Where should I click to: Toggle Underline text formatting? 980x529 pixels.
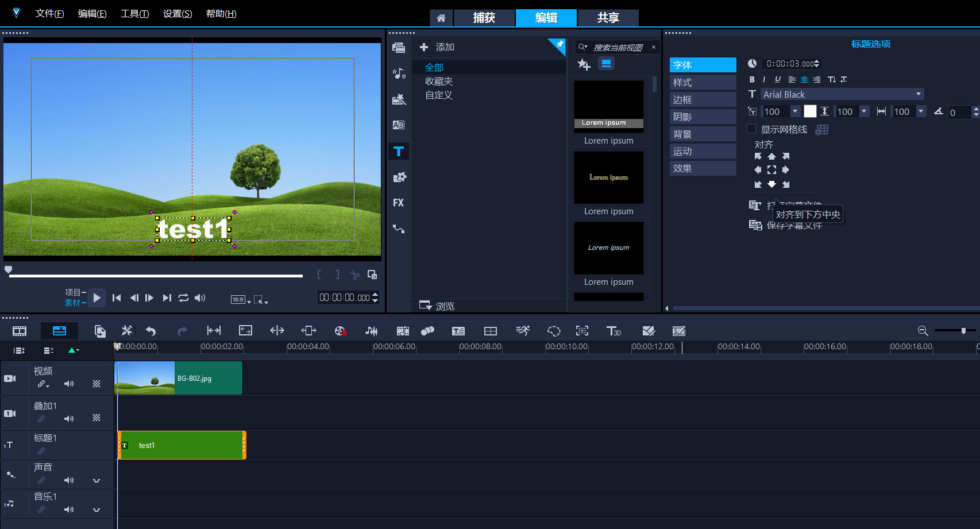[777, 79]
